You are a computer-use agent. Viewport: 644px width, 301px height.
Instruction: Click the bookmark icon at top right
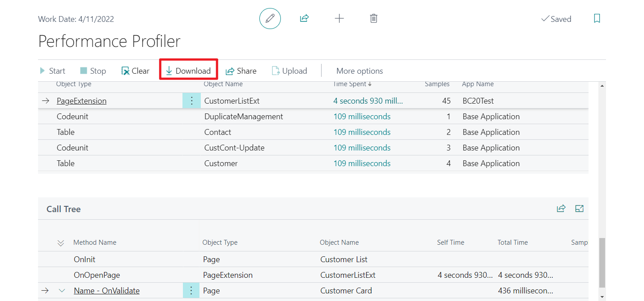tap(597, 18)
